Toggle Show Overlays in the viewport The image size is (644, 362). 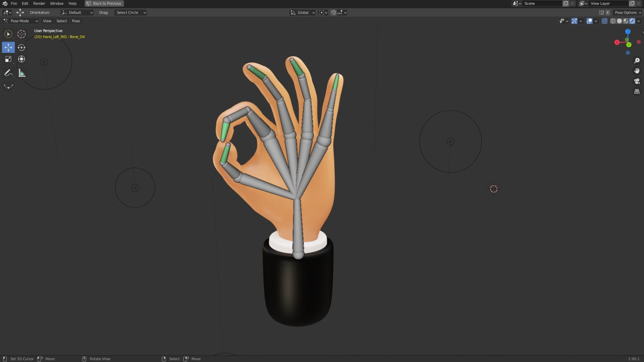(590, 21)
